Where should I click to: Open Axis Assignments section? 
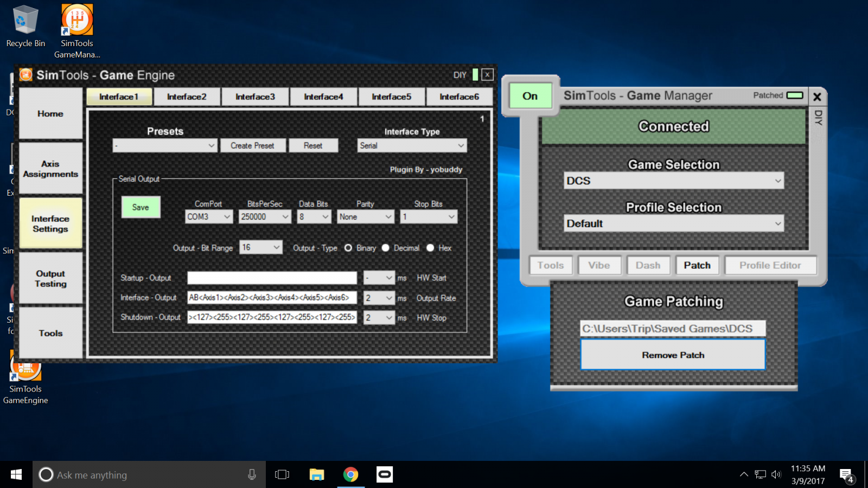point(50,169)
